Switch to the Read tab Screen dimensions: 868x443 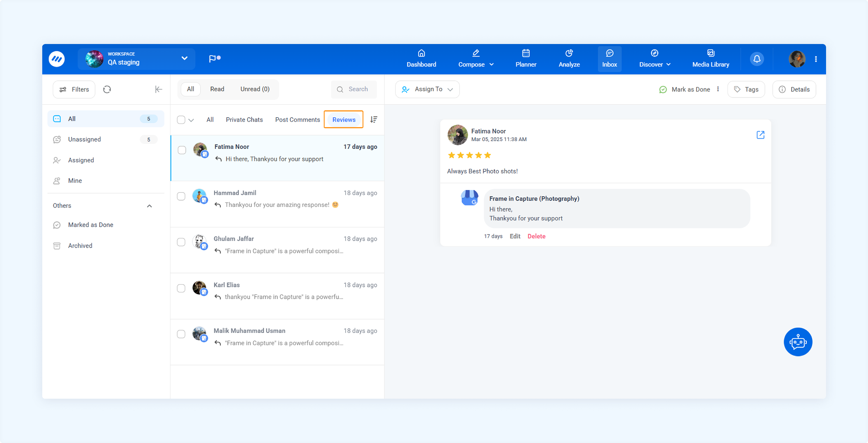coord(217,89)
